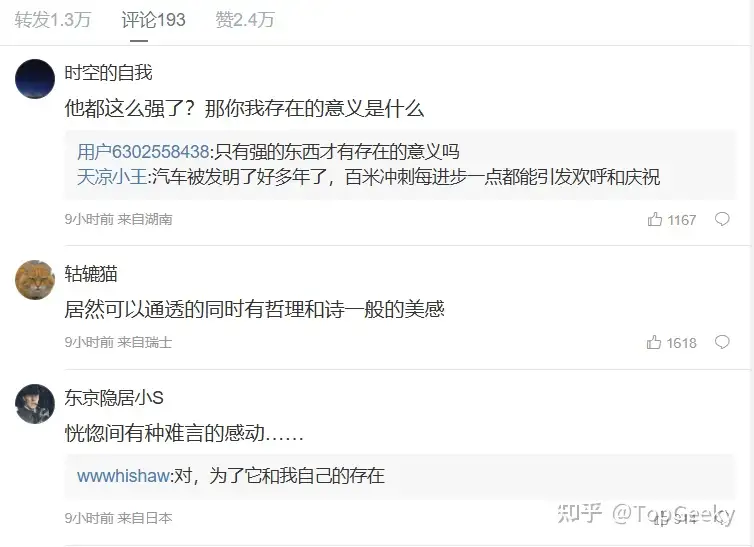Like 东京隐居小S's comment with thumbs-up
Viewport: 754px width, 547px height.
tap(660, 519)
